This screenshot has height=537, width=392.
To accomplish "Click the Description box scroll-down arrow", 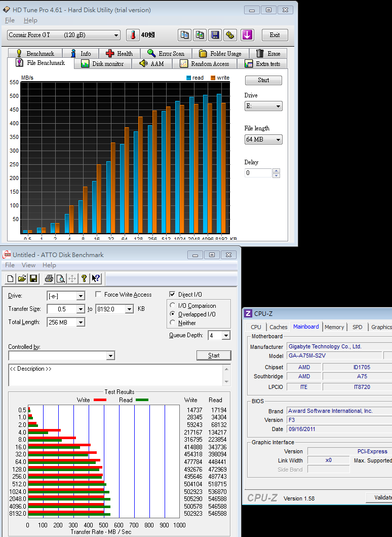I will coord(226,381).
